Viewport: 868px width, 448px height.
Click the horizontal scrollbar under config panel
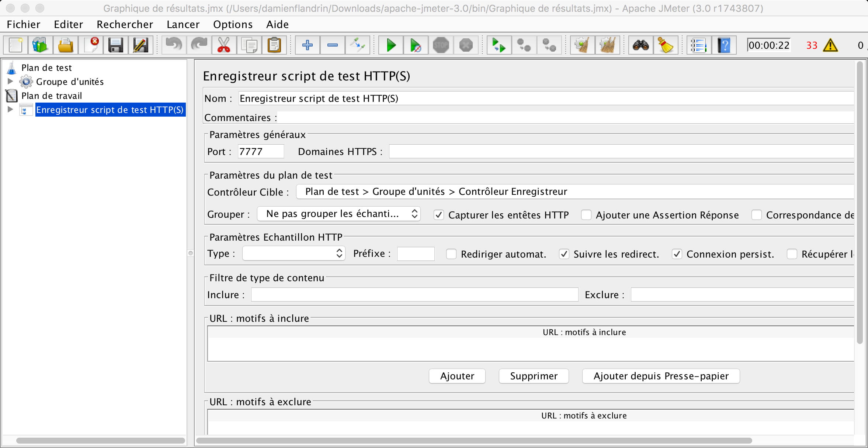(474, 440)
